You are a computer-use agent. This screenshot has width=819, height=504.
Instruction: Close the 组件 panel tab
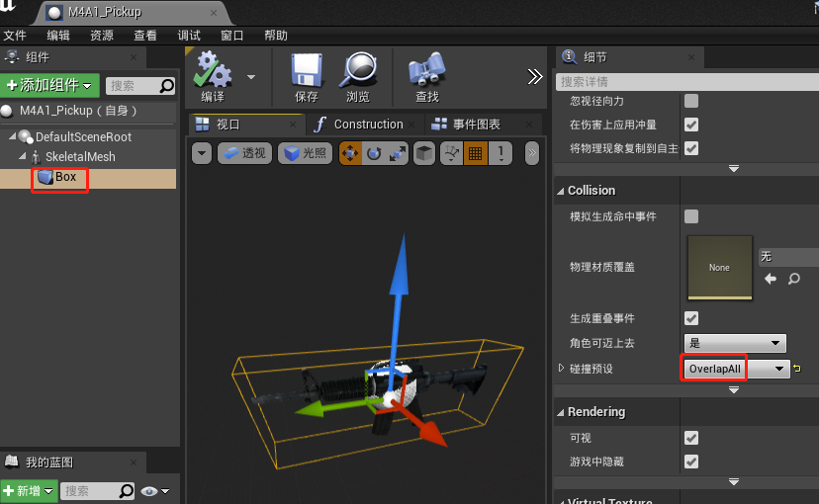(134, 57)
